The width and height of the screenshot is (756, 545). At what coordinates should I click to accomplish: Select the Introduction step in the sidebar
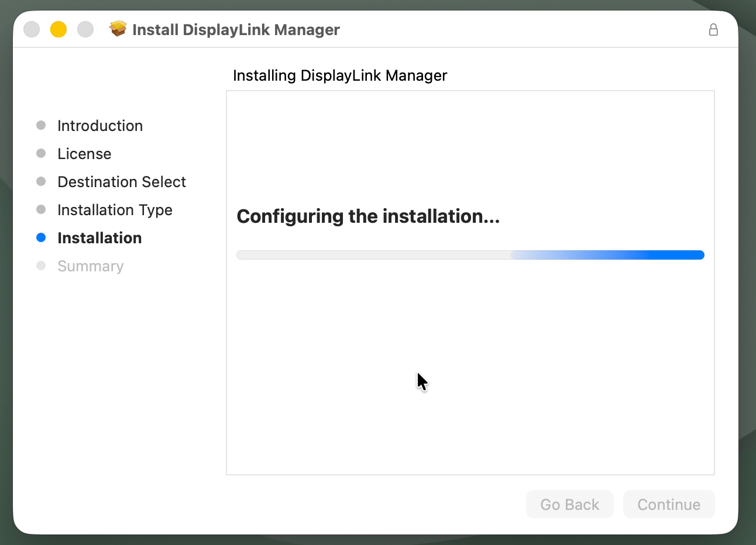(100, 125)
